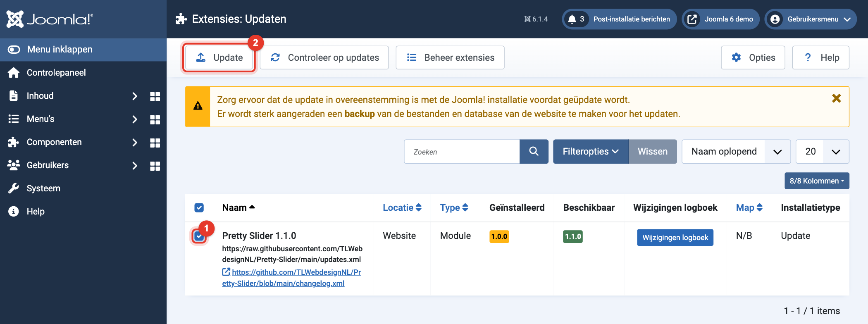The width and height of the screenshot is (868, 324).
Task: Click the Module type cell
Action: (x=455, y=236)
